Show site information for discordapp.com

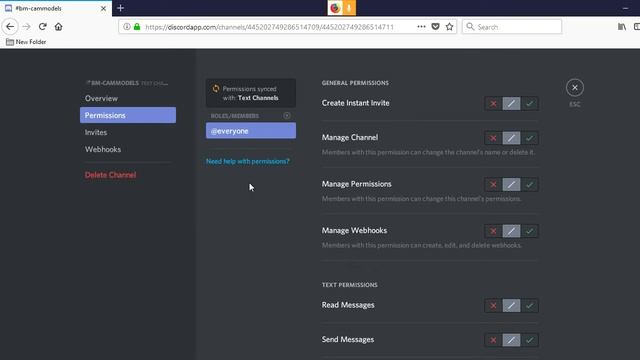click(x=127, y=27)
